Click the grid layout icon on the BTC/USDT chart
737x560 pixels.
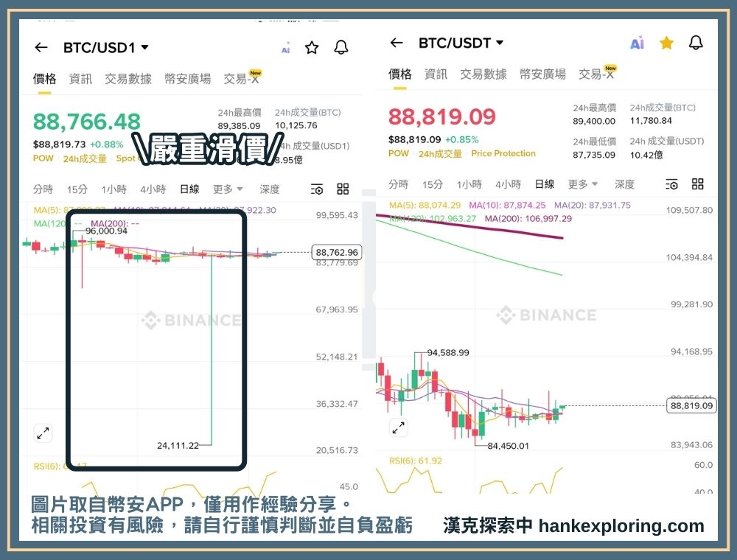pyautogui.click(x=697, y=184)
